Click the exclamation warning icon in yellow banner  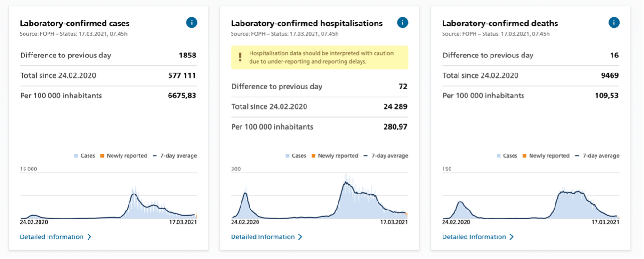(x=240, y=57)
